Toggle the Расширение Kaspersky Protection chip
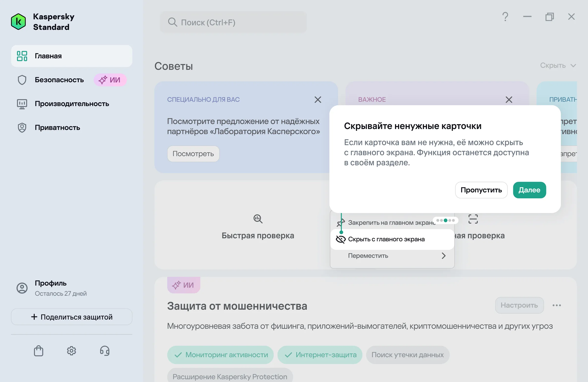Viewport: 588px width, 382px height. click(230, 376)
